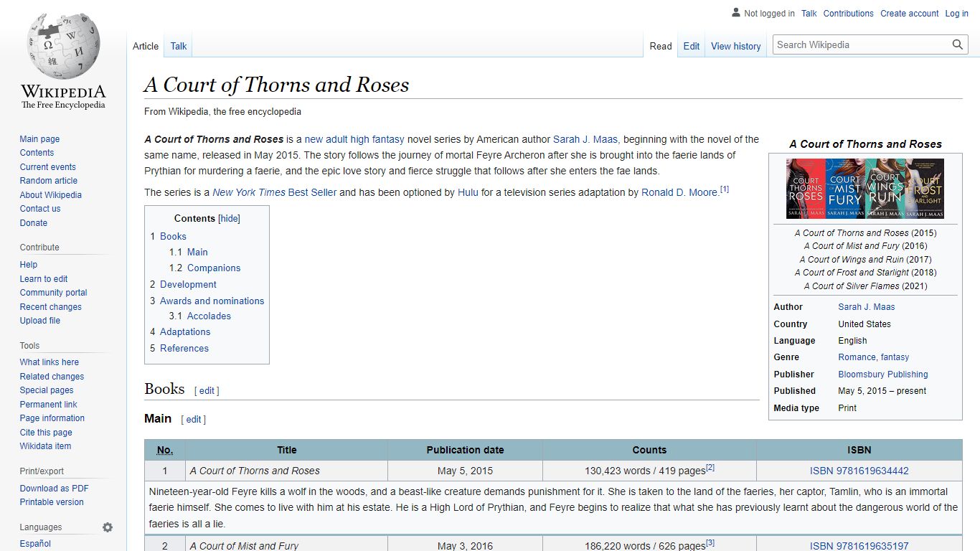Get the Permanent link
Screen dimensions: 980x551
point(49,405)
